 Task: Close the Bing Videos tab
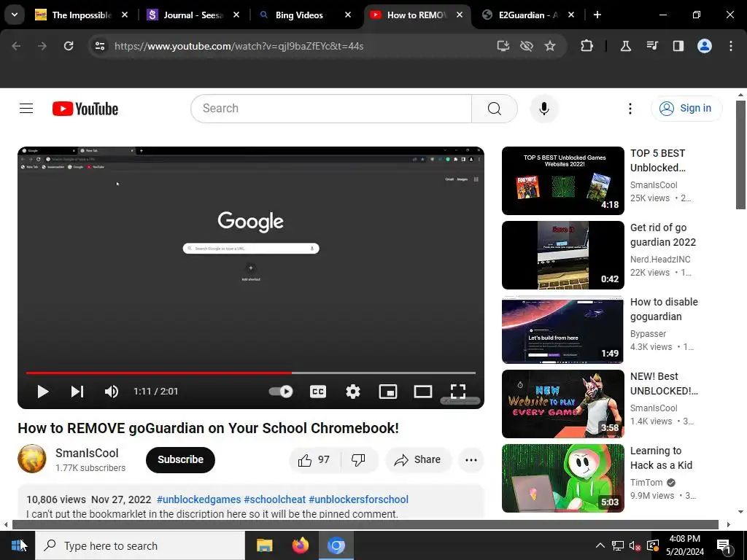pyautogui.click(x=348, y=15)
